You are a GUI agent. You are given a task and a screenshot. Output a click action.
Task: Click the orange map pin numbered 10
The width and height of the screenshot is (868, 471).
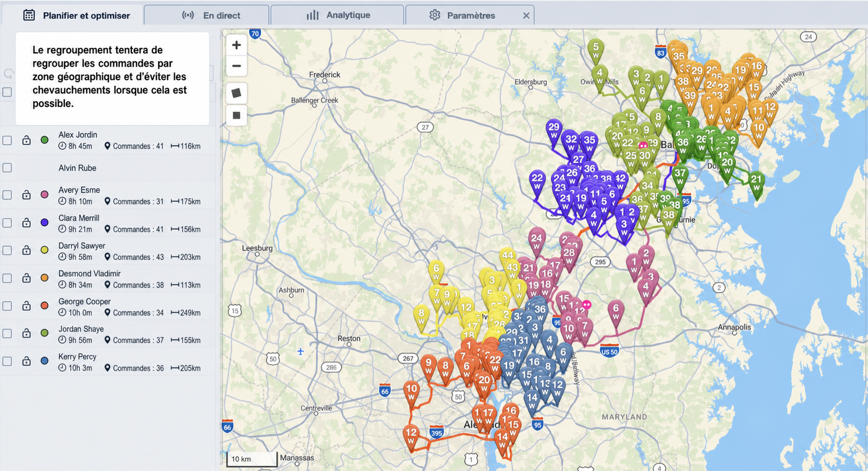click(759, 131)
